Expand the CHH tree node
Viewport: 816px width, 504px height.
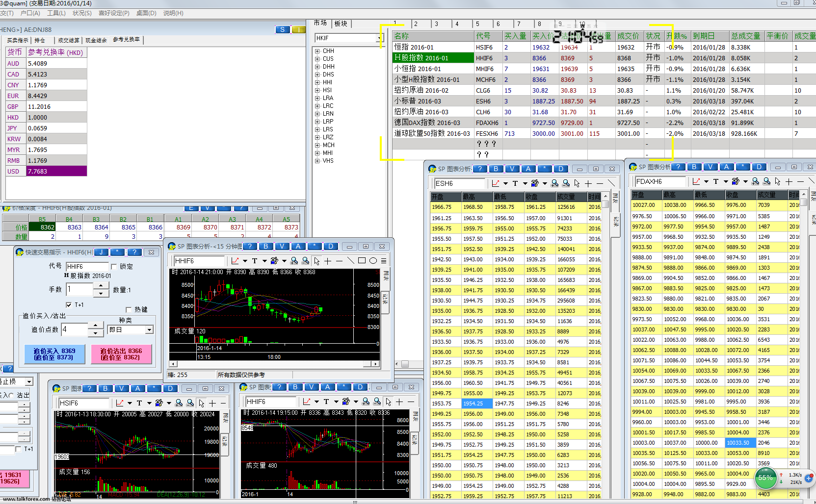[317, 51]
